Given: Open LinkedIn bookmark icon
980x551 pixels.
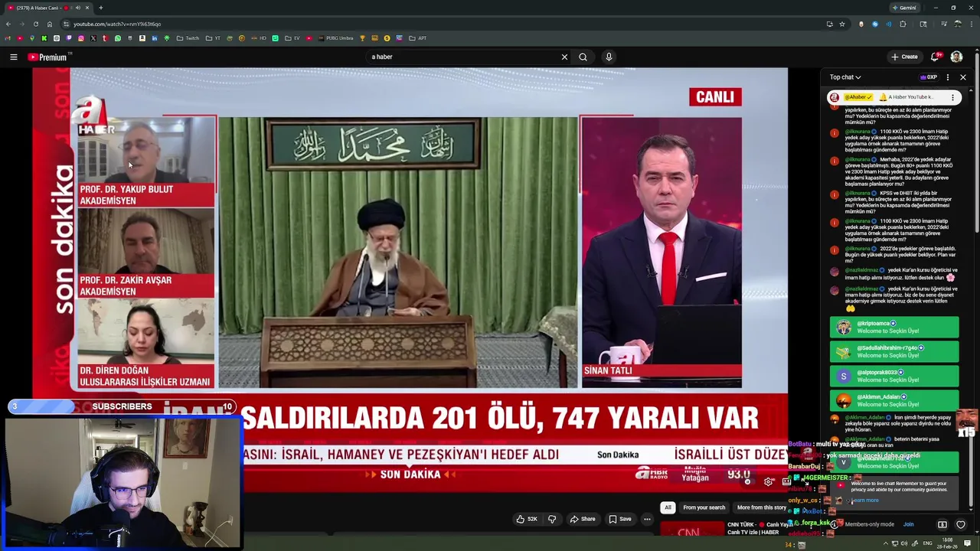Looking at the screenshot, I should pyautogui.click(x=155, y=37).
